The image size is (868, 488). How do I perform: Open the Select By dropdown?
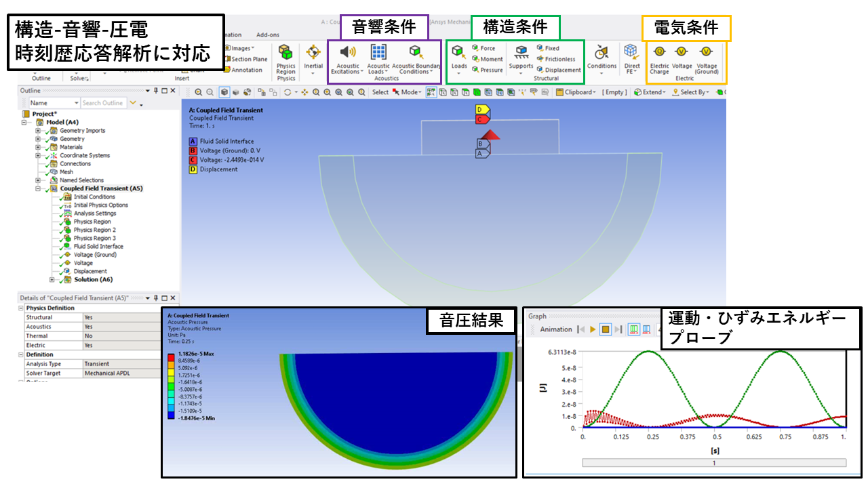click(691, 92)
